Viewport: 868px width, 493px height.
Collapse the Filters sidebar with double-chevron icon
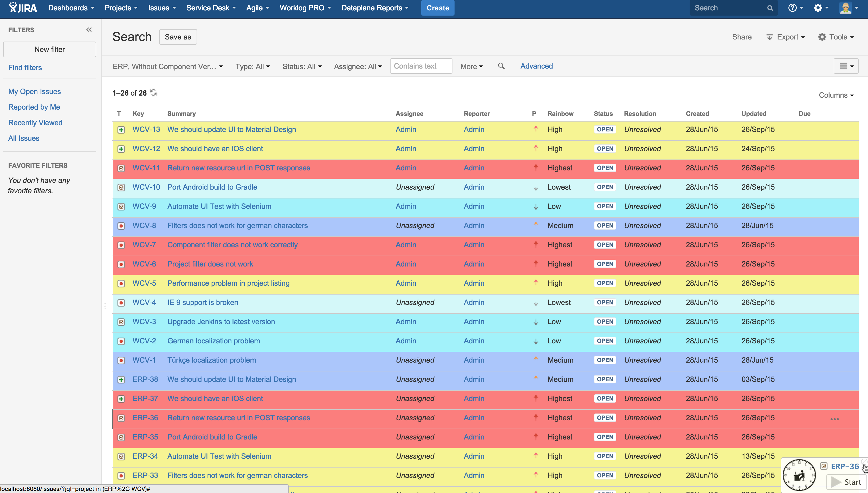tap(89, 30)
